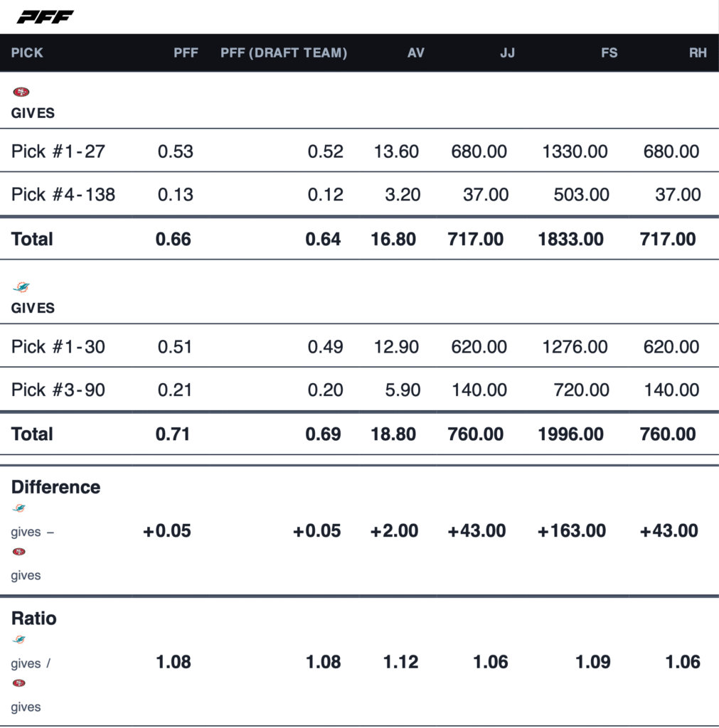
Task: Click the PFF logo at top
Action: coord(46,17)
